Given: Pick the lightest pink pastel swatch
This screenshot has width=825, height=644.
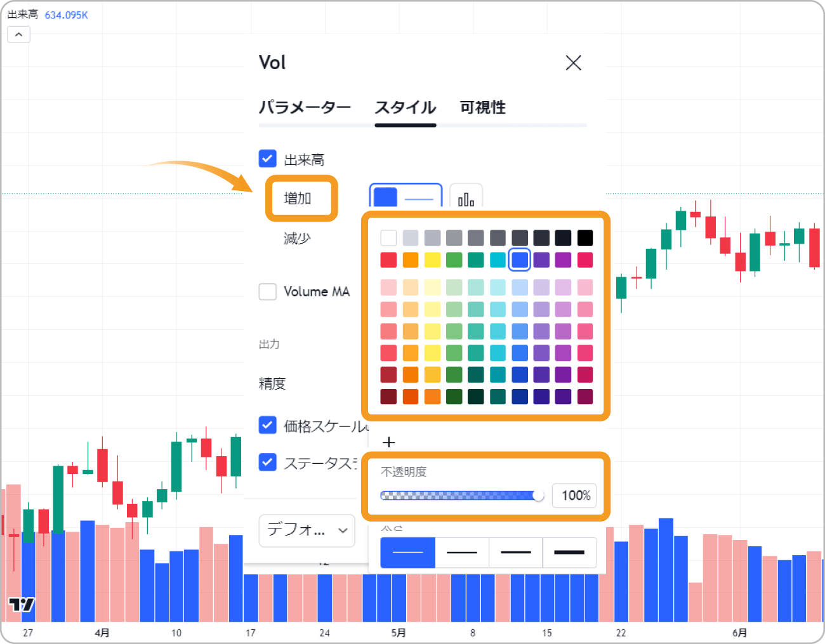Looking at the screenshot, I should point(388,287).
